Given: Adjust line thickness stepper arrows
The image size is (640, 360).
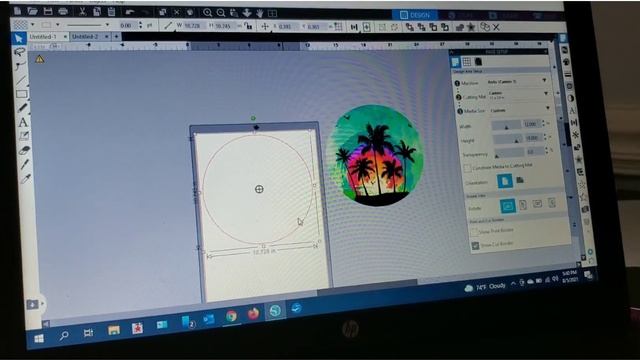Looking at the screenshot, I should tap(141, 25).
